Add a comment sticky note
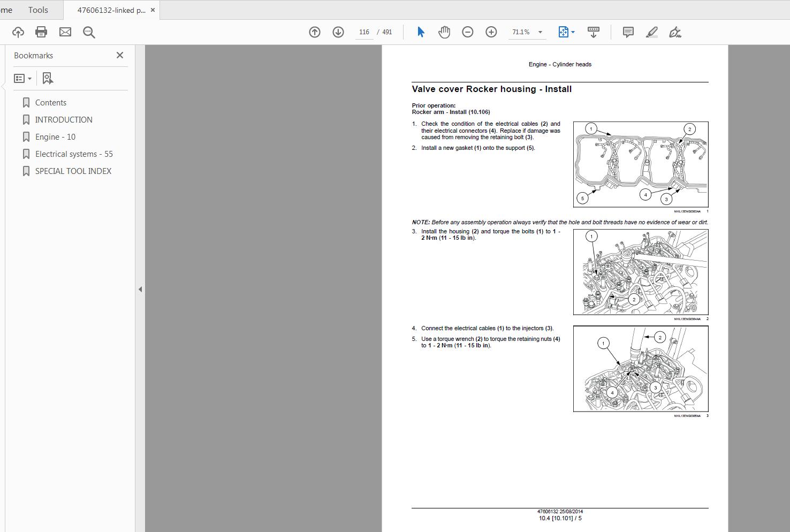 pyautogui.click(x=628, y=32)
